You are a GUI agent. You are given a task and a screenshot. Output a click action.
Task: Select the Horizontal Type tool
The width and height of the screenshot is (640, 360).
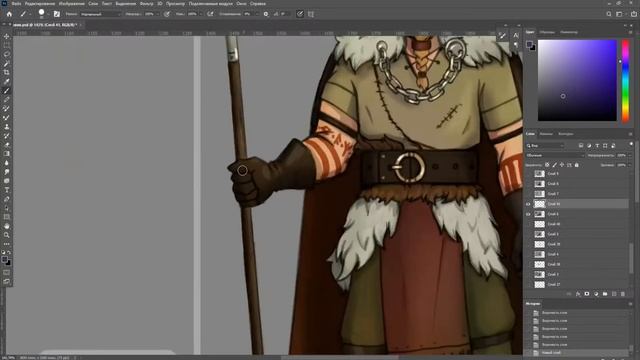[x=7, y=190]
